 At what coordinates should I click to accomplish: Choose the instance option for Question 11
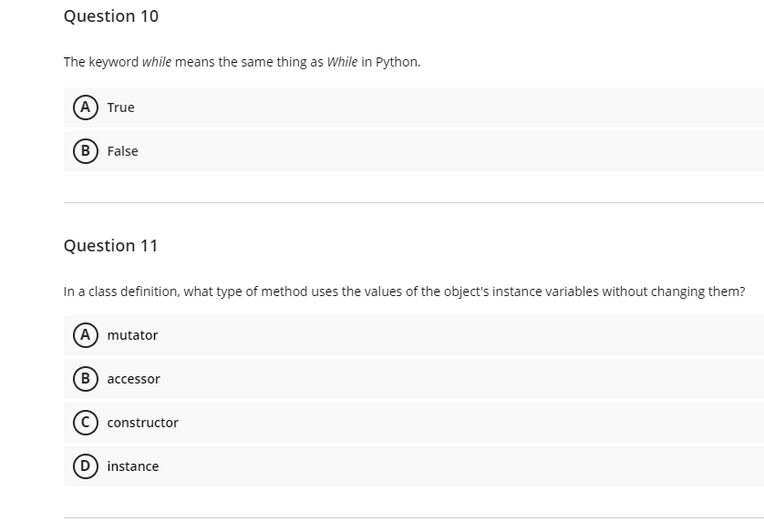coord(134,466)
